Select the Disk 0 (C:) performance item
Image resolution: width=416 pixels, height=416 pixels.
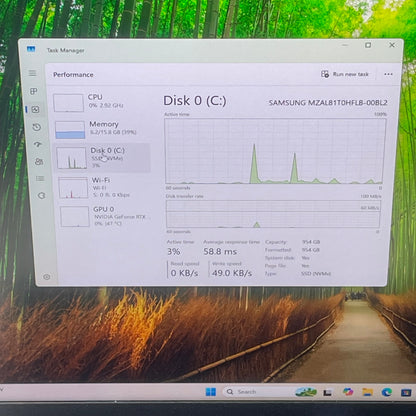[x=103, y=158]
